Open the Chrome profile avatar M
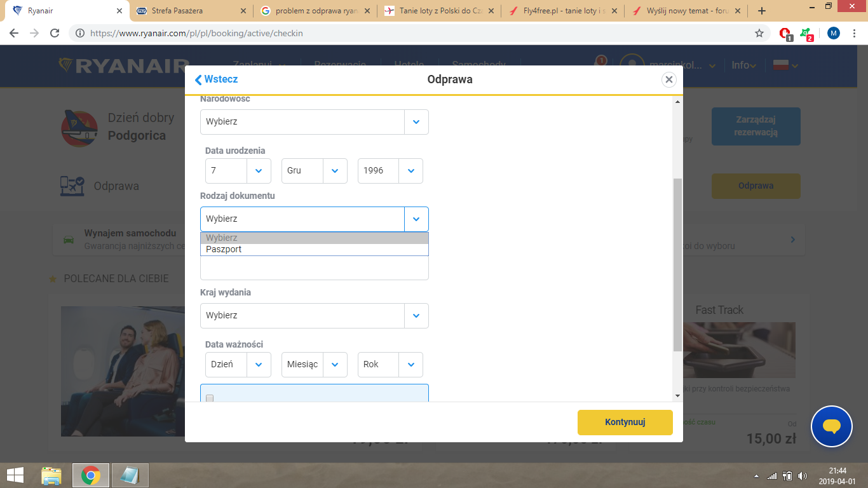The width and height of the screenshot is (868, 488). (x=834, y=33)
